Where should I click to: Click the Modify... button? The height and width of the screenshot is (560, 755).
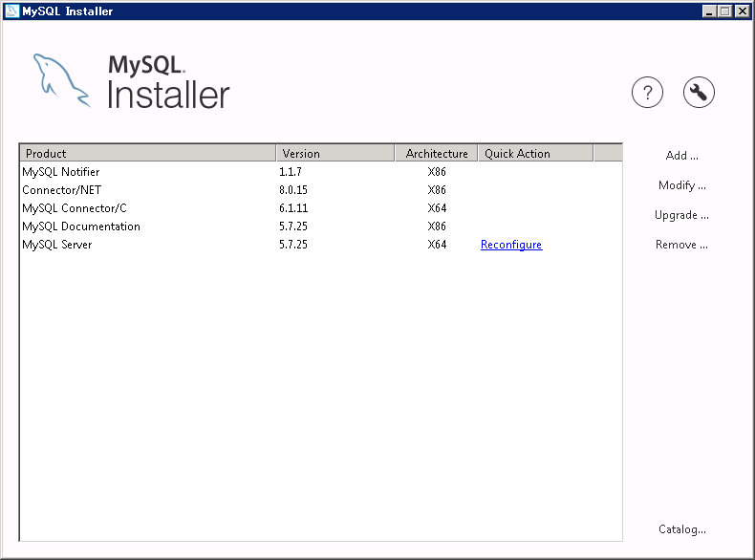coord(681,185)
